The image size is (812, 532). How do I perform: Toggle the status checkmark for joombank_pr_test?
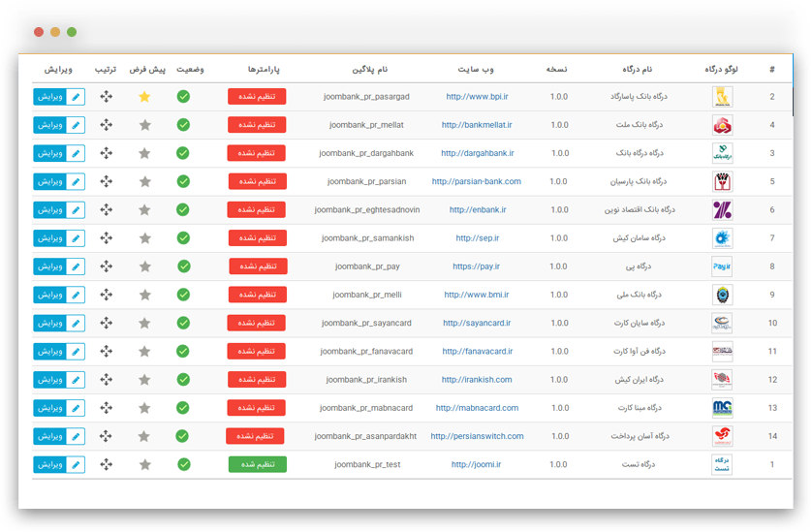coord(182,464)
